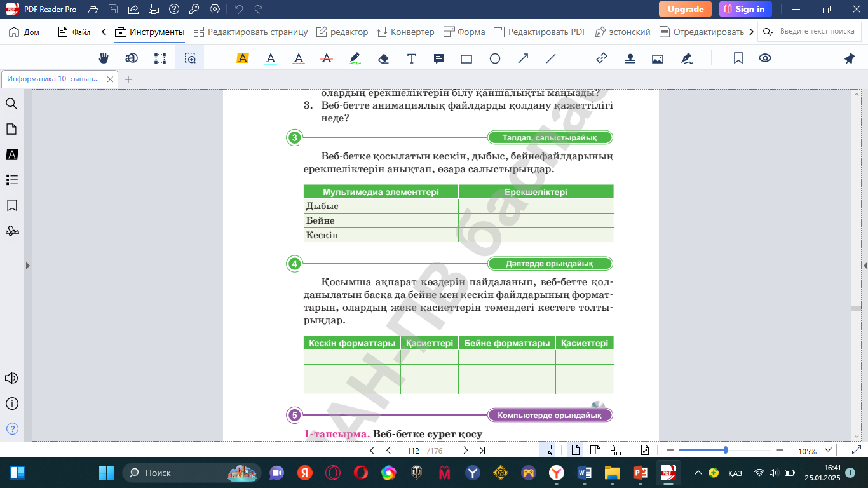Select the Squiggly underline tool
Image resolution: width=868 pixels, height=488 pixels.
(299, 58)
